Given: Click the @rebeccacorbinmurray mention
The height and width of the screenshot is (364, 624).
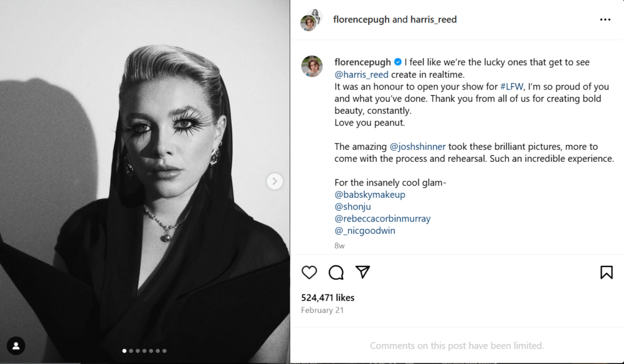Looking at the screenshot, I should (383, 219).
